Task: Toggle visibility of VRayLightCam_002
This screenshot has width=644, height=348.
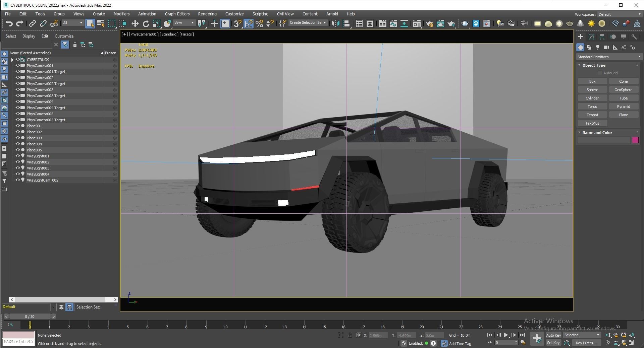Action: pos(18,180)
